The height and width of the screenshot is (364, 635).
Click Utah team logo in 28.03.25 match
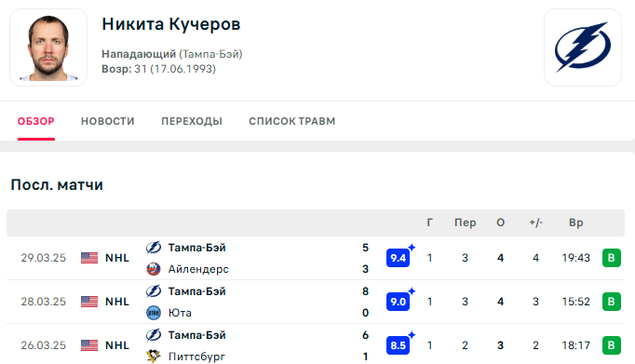pos(154,313)
